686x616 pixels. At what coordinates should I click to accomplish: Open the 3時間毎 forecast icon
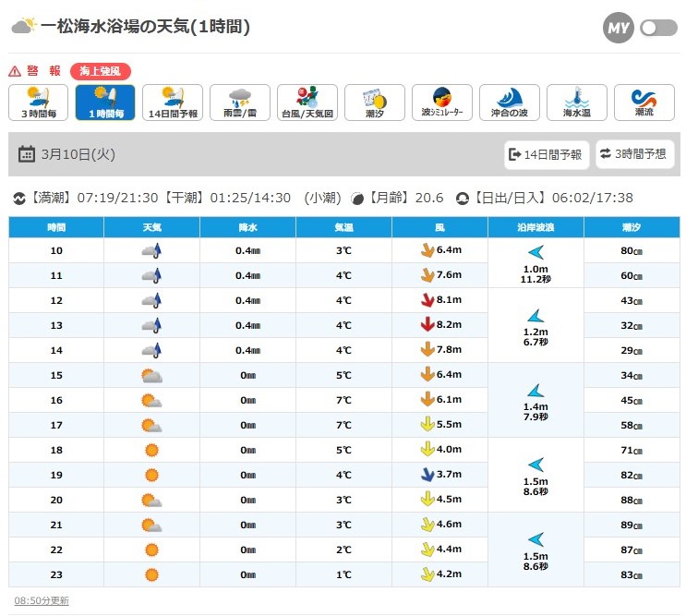click(x=38, y=103)
